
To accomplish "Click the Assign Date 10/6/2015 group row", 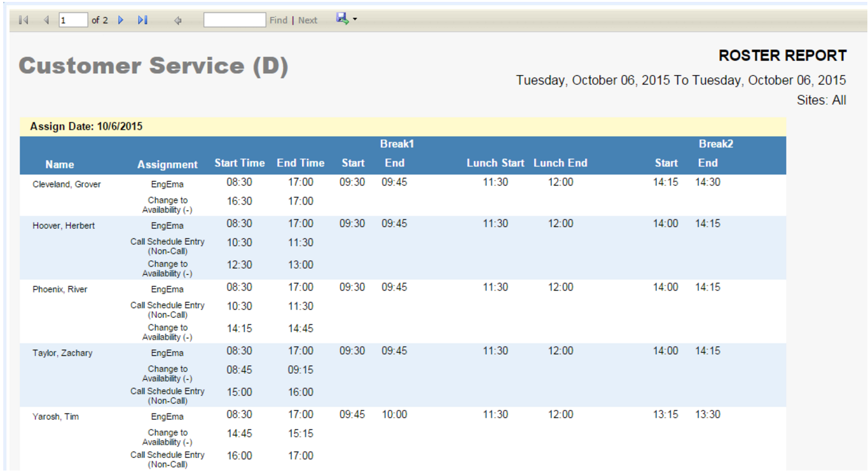I will tap(86, 127).
